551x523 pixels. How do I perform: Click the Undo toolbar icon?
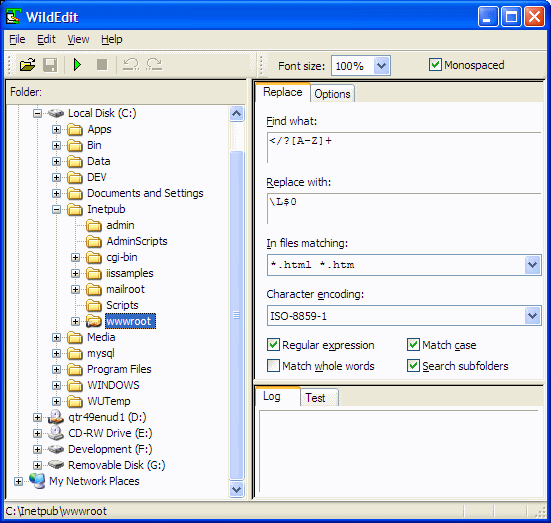point(131,65)
